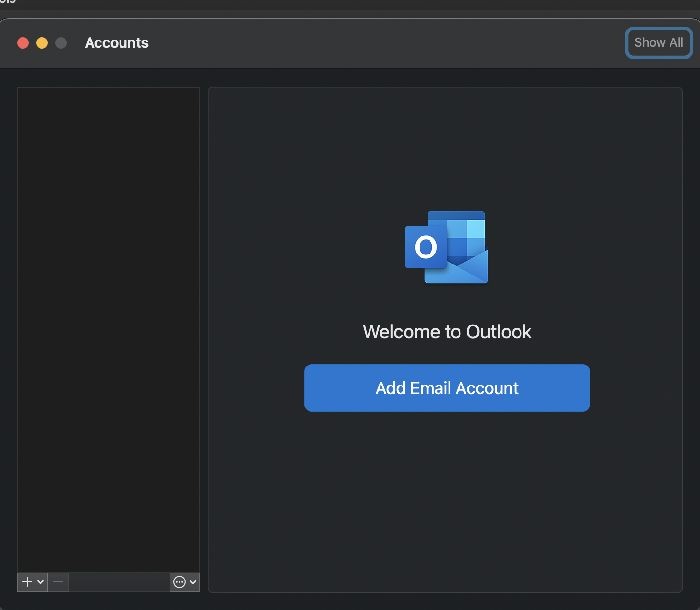Minimize the Accounts window with yellow button
Image resolution: width=700 pixels, height=610 pixels.
pos(42,43)
